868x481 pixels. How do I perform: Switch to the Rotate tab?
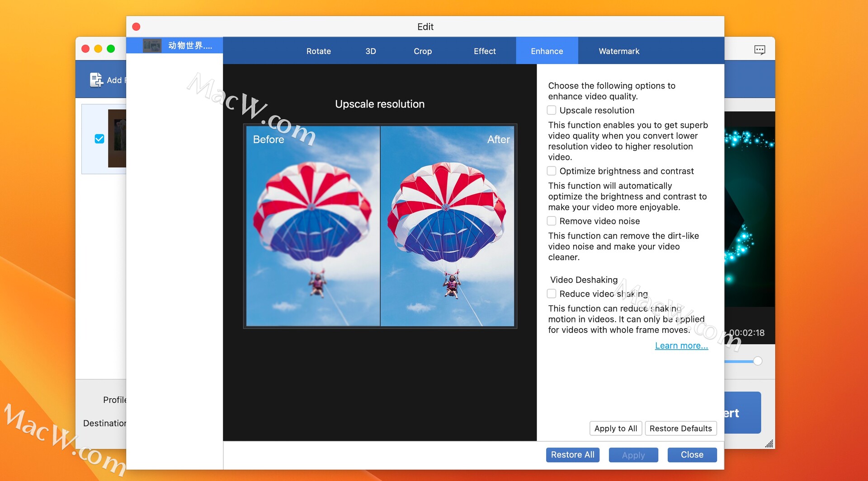(x=318, y=51)
